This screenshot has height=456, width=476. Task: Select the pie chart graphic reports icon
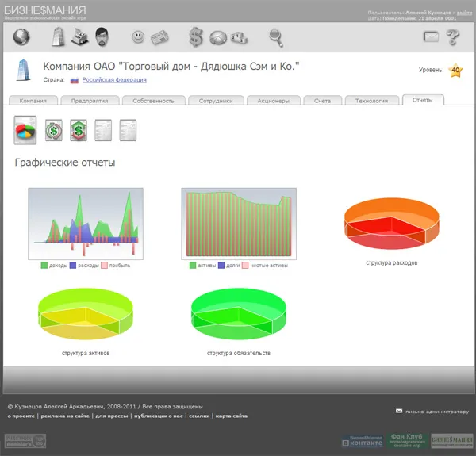[x=26, y=129]
